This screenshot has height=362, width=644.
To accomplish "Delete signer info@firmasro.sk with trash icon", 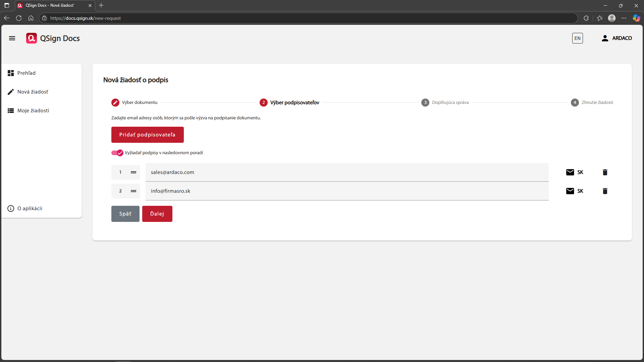I will [605, 191].
